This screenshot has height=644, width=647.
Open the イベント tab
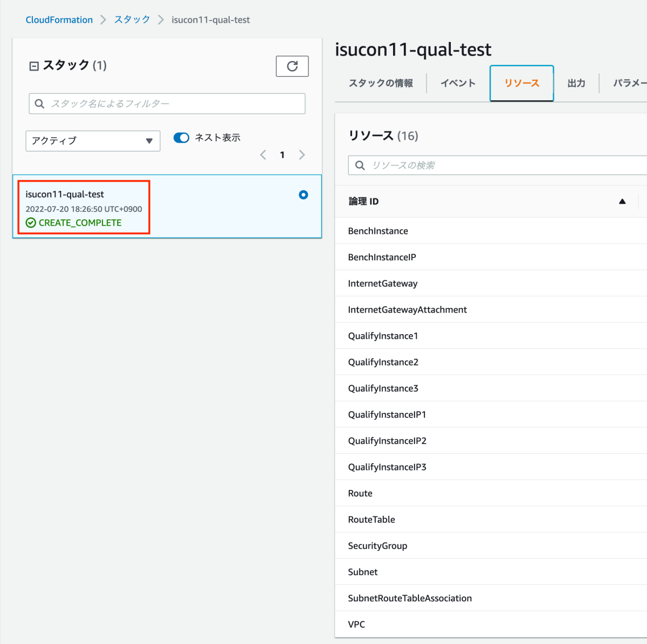click(x=458, y=84)
